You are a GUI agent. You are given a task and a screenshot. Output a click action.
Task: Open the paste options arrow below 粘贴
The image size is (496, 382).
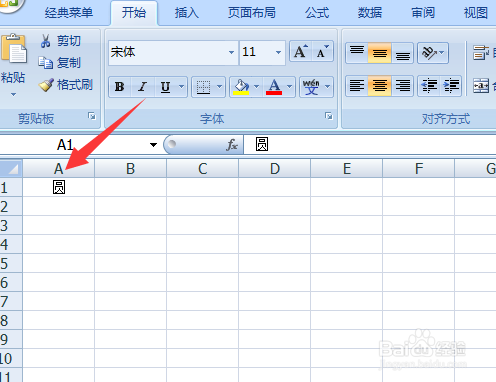coord(13,95)
